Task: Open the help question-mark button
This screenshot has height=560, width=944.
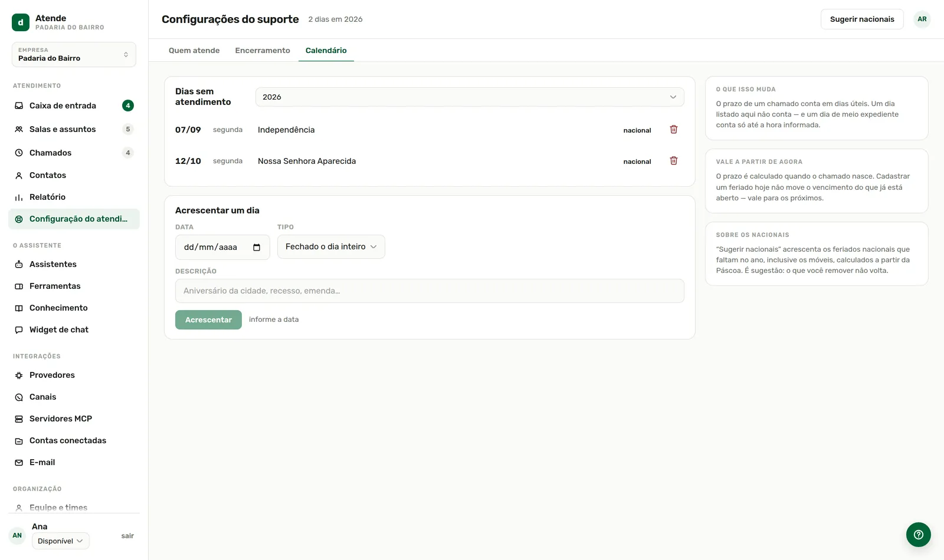Action: (919, 535)
